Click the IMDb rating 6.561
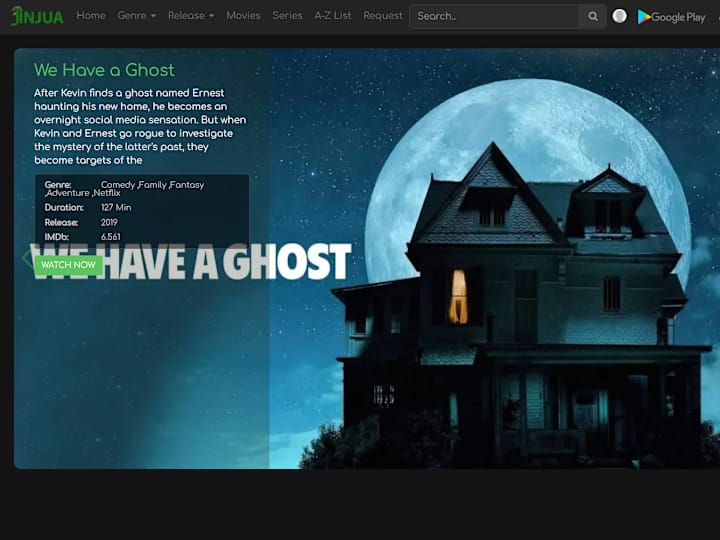The width and height of the screenshot is (720, 540). tap(111, 237)
